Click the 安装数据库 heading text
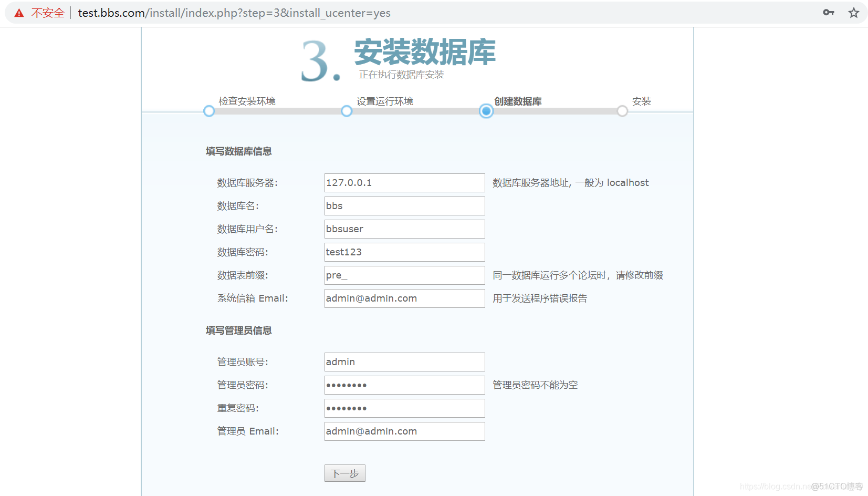 coord(425,52)
